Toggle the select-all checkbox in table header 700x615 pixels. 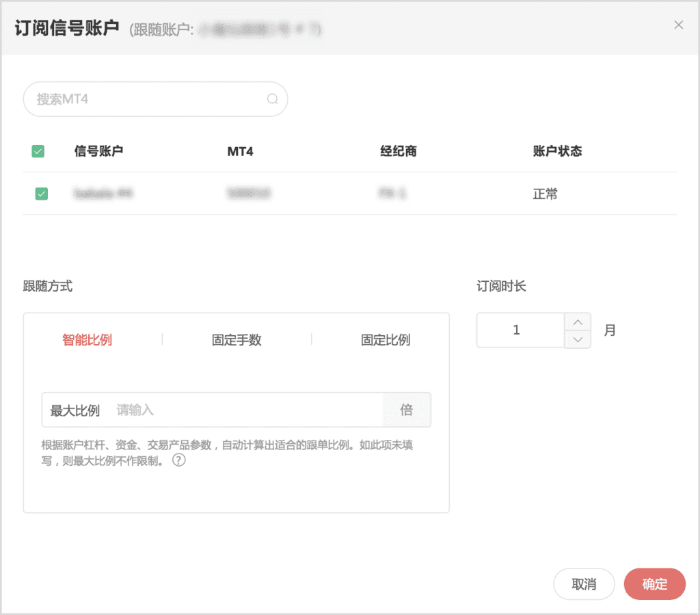[x=38, y=151]
